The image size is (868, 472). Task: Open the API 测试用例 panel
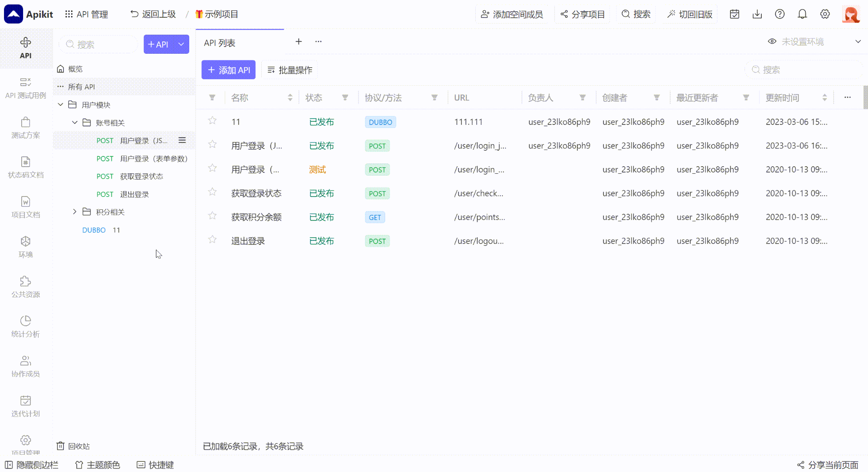coord(25,87)
